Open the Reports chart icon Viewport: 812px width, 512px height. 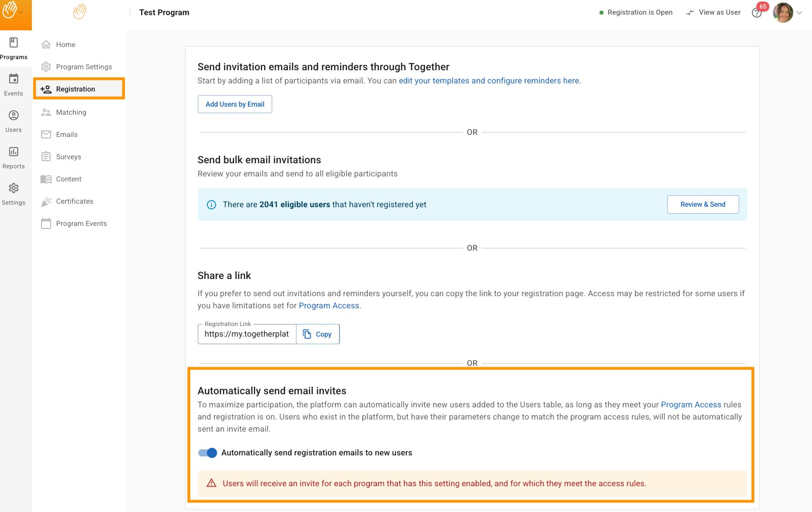pyautogui.click(x=14, y=152)
